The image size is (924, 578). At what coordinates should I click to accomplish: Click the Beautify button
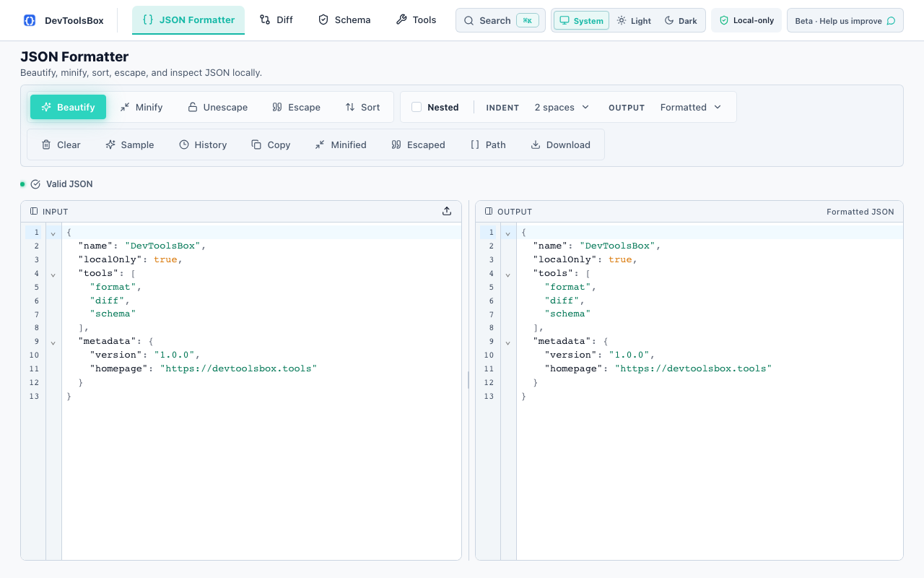[68, 107]
